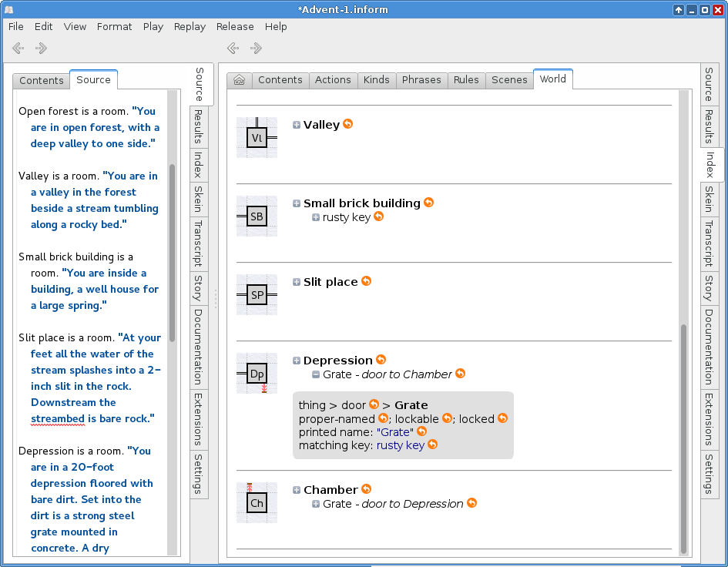This screenshot has height=567, width=728.
Task: Jump to source for Grate door to Chamber
Action: (460, 374)
